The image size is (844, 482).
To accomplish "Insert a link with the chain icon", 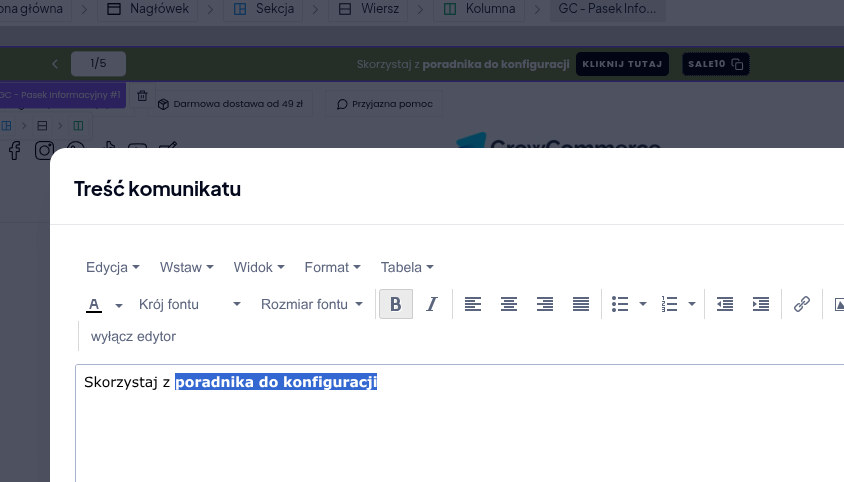I will [x=801, y=304].
